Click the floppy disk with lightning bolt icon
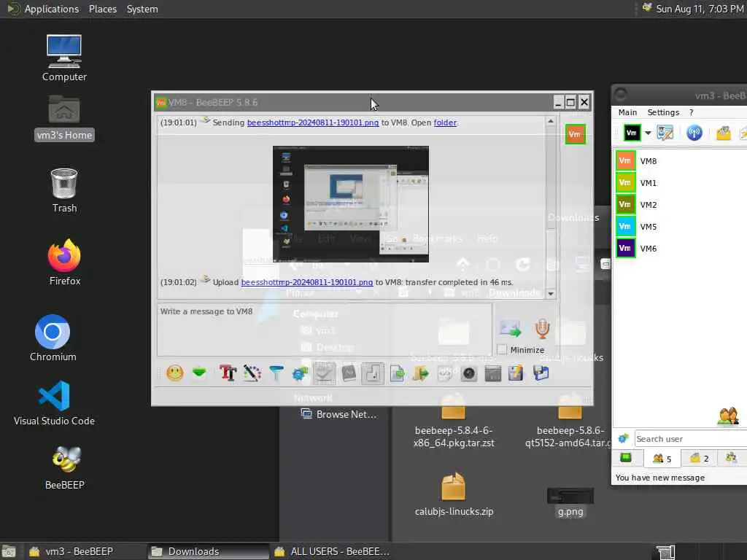 coord(516,373)
